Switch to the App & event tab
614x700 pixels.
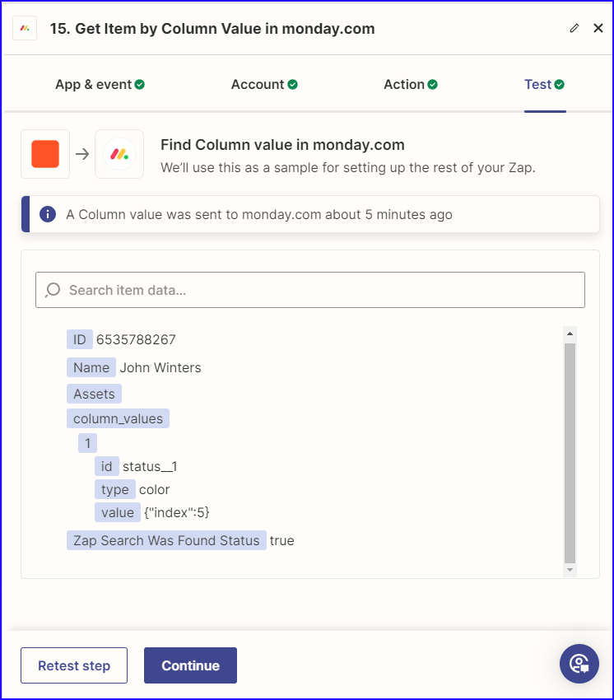100,84
